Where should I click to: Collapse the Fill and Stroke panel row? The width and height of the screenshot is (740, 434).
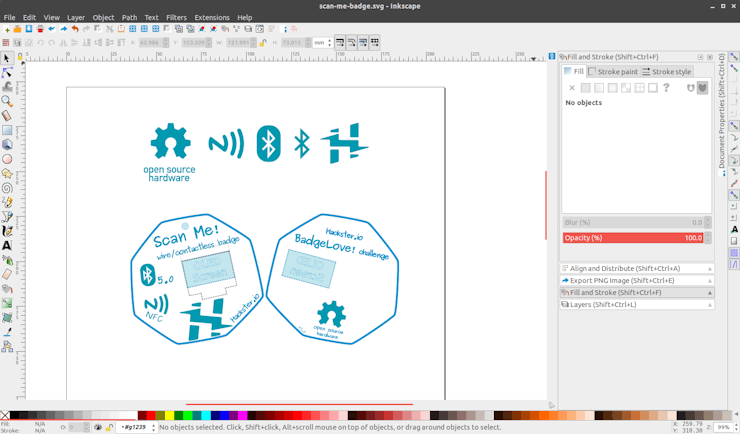coord(637,292)
